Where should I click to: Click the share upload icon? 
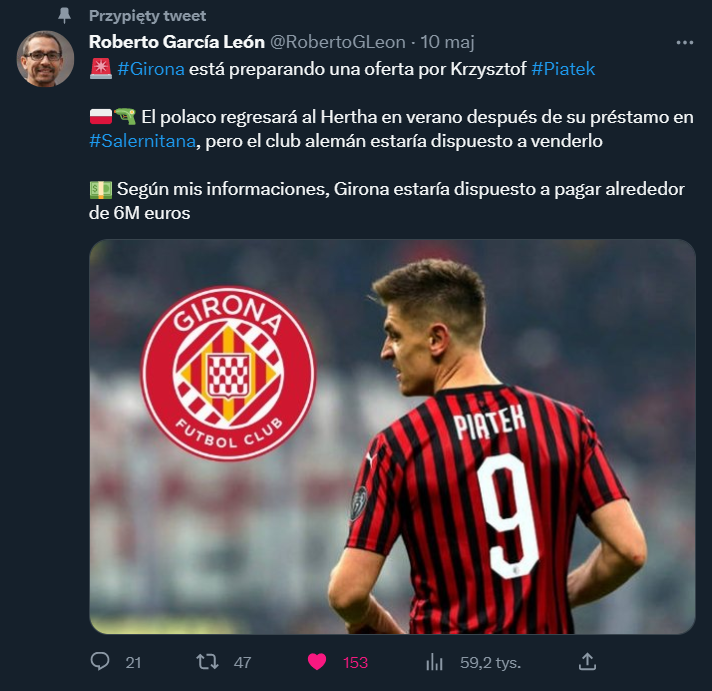[587, 662]
